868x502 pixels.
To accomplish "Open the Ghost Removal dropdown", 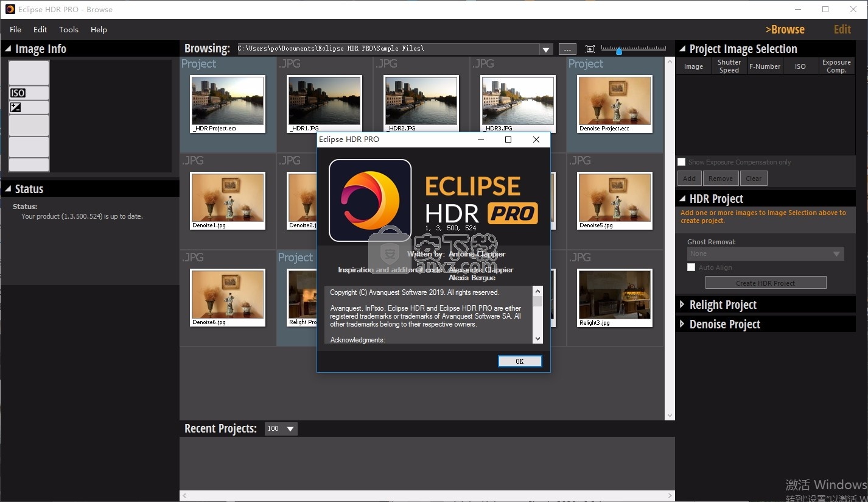I will (766, 253).
